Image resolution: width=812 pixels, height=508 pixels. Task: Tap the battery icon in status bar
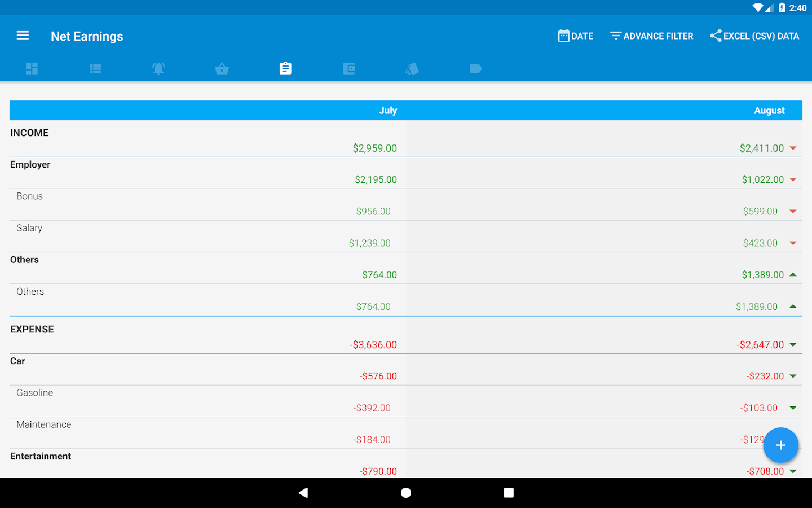[782, 8]
